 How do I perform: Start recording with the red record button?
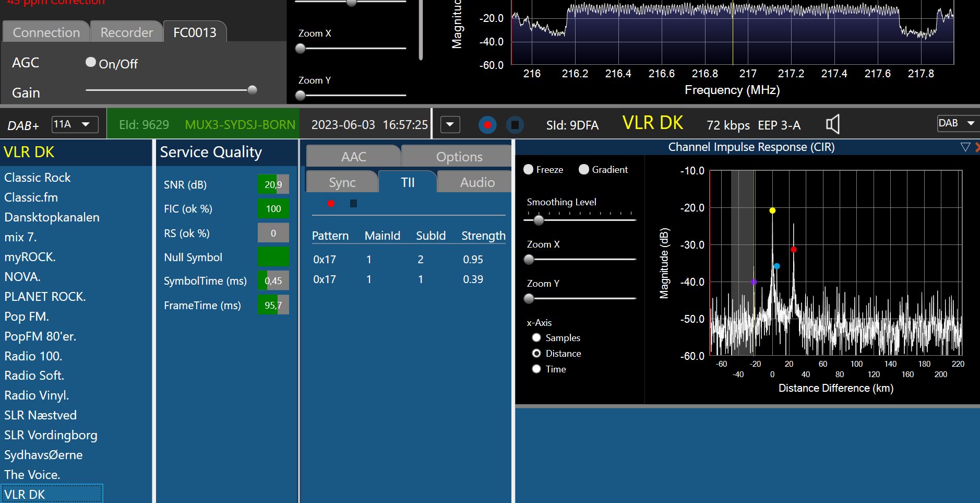(487, 125)
